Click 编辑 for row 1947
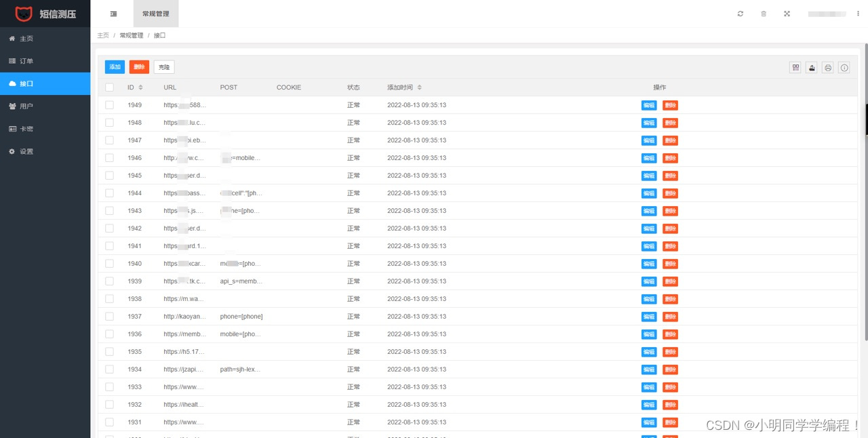The height and width of the screenshot is (438, 868). click(649, 140)
